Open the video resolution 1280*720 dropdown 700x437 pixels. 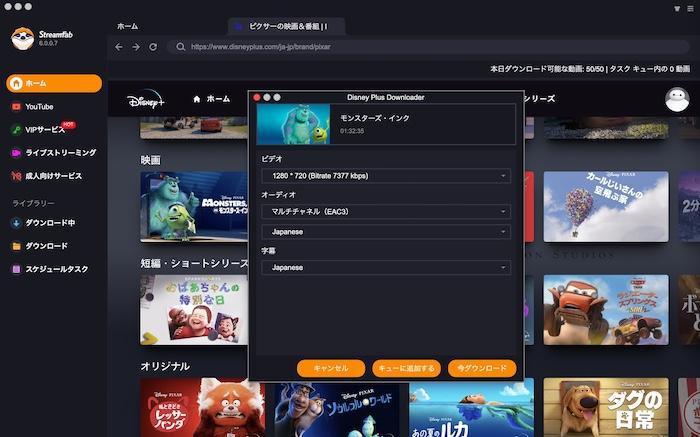pos(386,176)
